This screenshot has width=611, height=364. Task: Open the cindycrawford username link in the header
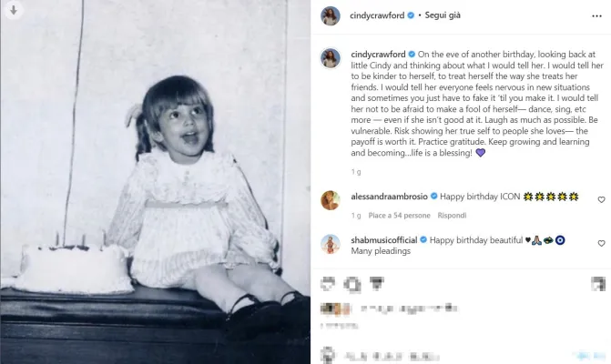[x=375, y=15]
